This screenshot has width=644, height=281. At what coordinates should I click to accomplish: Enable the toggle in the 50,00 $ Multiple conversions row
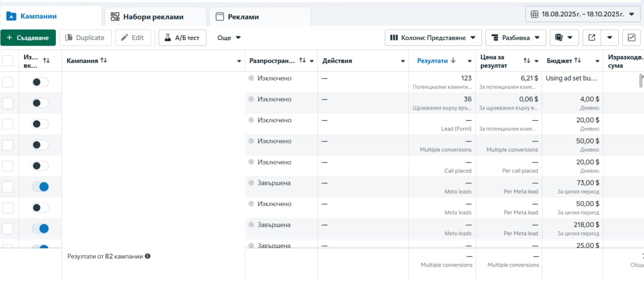[40, 145]
